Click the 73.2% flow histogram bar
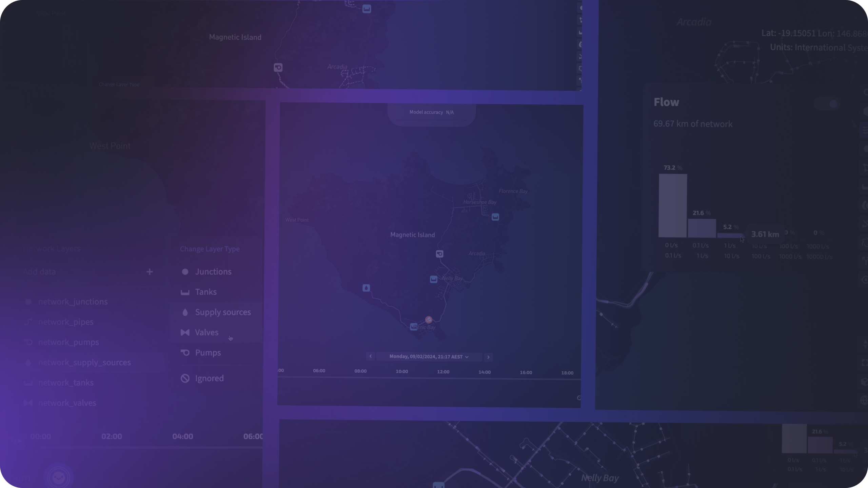 [x=673, y=206]
